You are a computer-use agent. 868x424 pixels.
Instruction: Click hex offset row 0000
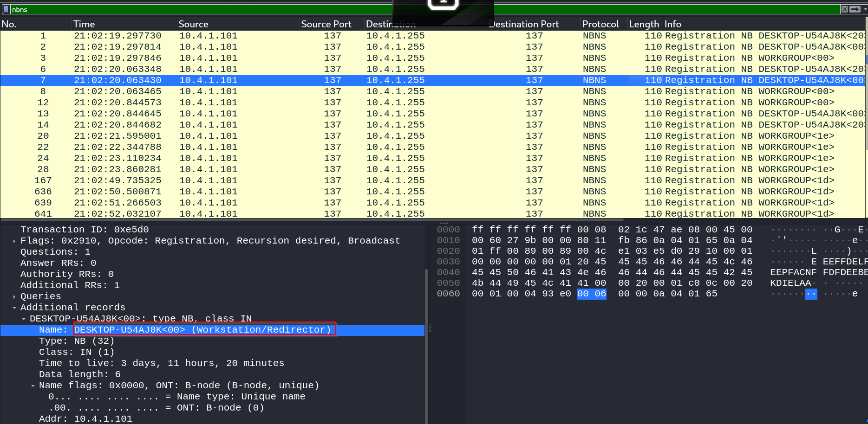pyautogui.click(x=448, y=230)
